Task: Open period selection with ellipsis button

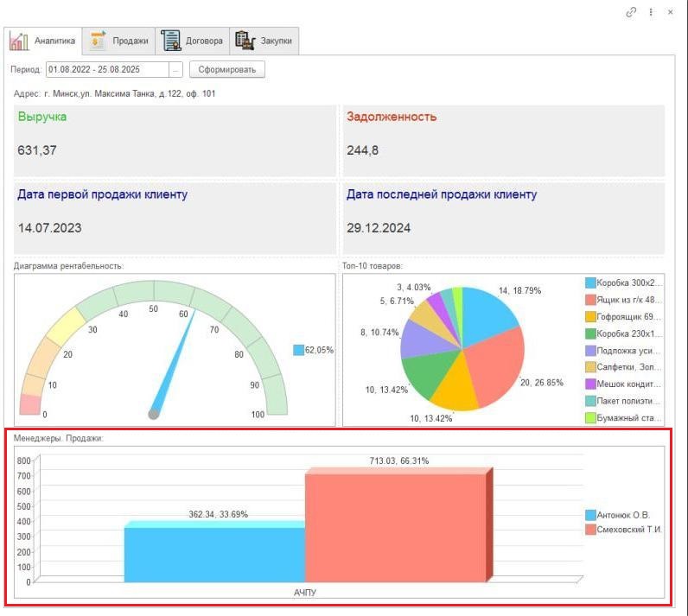Action: (x=176, y=69)
